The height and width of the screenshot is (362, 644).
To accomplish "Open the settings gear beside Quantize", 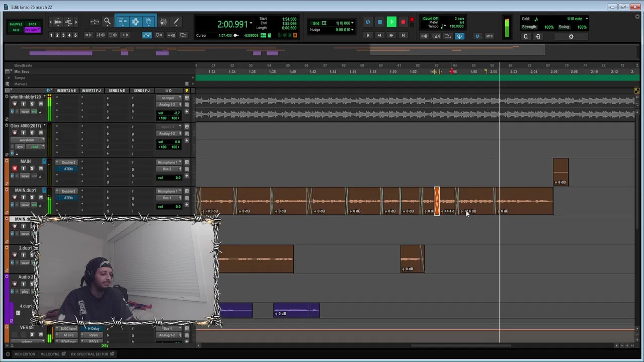I will pos(571,36).
